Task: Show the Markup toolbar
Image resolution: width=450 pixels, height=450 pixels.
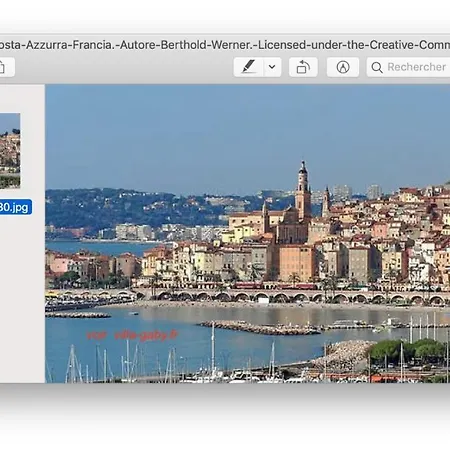Action: 343,67
